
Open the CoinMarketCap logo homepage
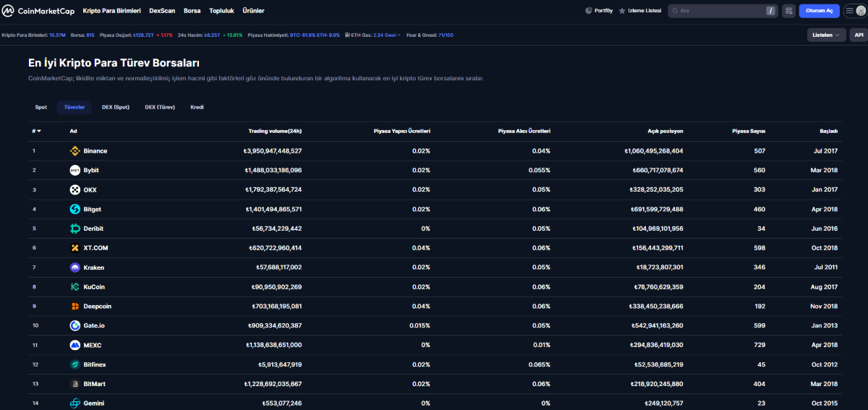pos(38,11)
